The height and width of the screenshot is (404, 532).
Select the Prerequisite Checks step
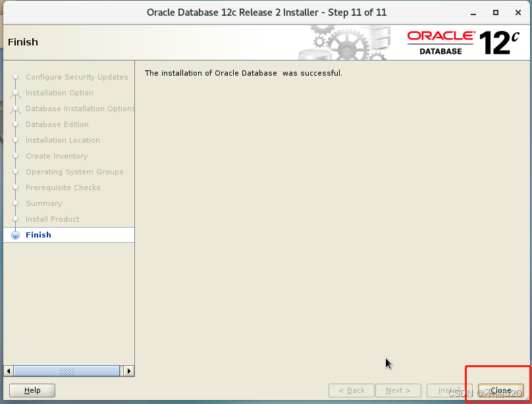(x=63, y=188)
